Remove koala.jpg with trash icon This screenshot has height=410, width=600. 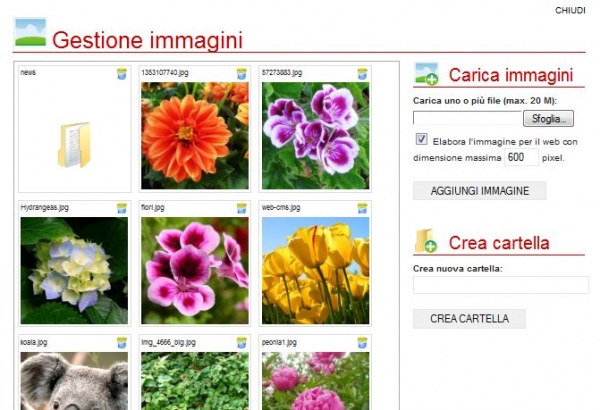(x=122, y=343)
